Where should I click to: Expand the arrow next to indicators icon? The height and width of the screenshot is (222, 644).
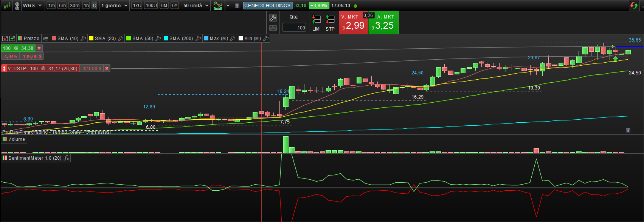[228, 6]
